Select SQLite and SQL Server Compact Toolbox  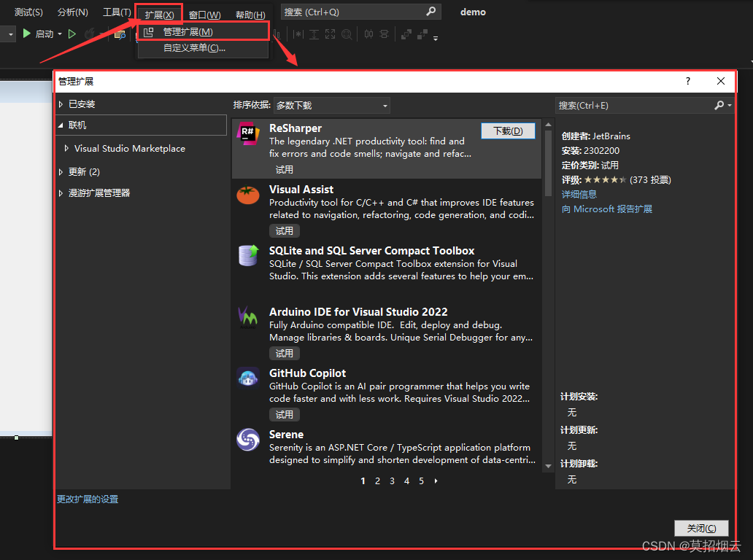pos(371,251)
